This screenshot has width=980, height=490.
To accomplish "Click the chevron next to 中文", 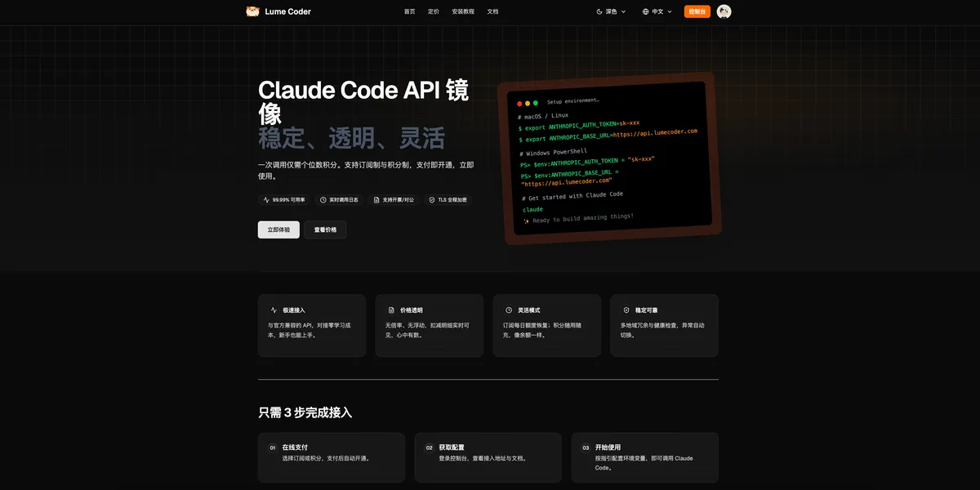I will coord(670,11).
